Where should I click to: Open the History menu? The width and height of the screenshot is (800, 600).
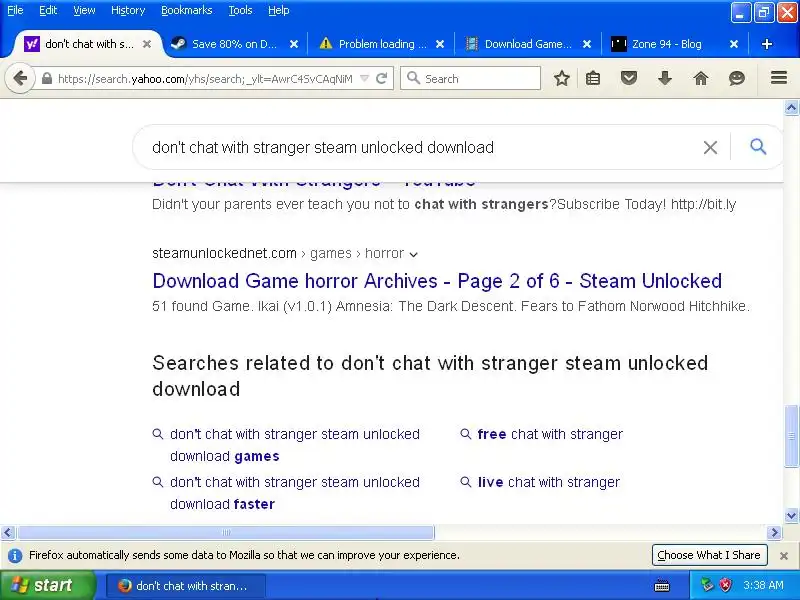point(128,10)
